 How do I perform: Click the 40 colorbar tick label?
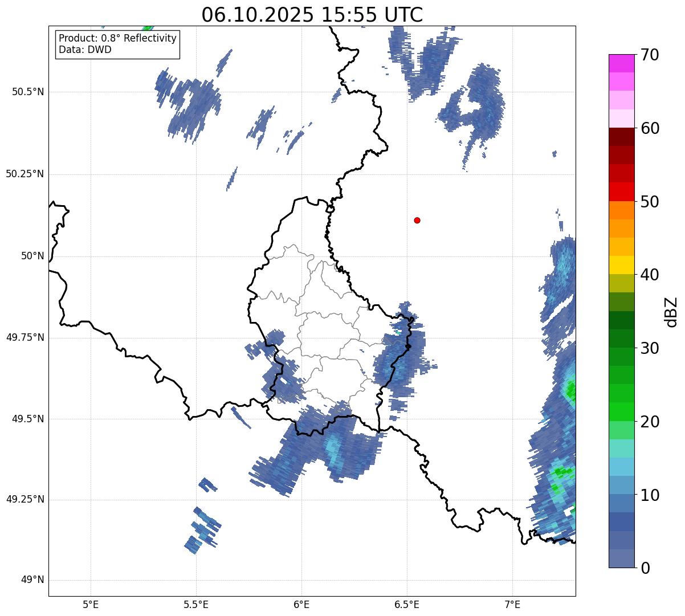click(650, 275)
